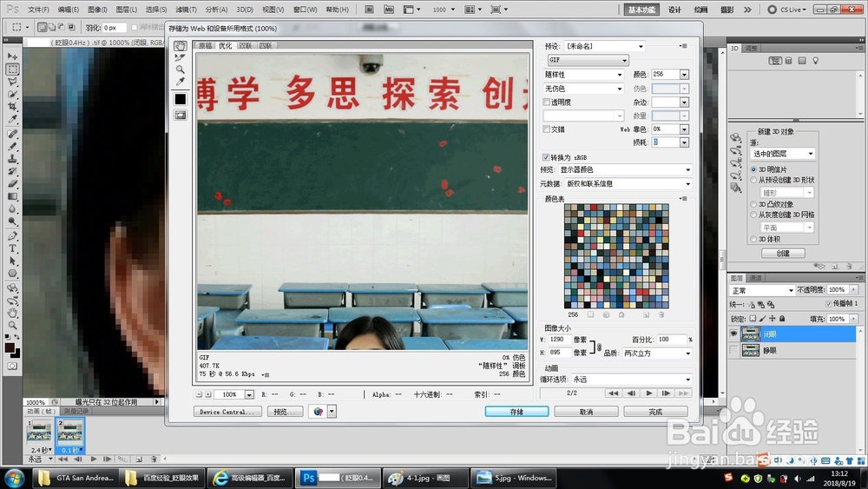The image size is (868, 489).
Task: Select the Clone Stamp tool
Action: [x=12, y=159]
